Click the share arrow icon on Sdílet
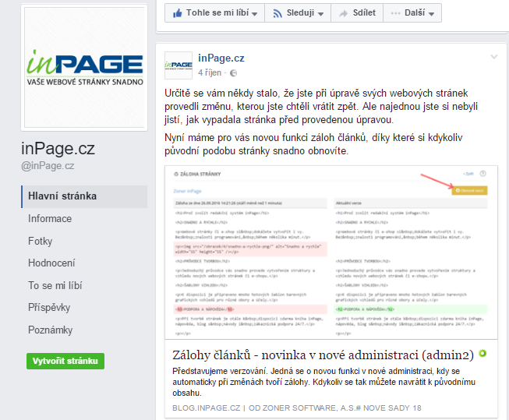This screenshot has width=509, height=420. click(342, 13)
